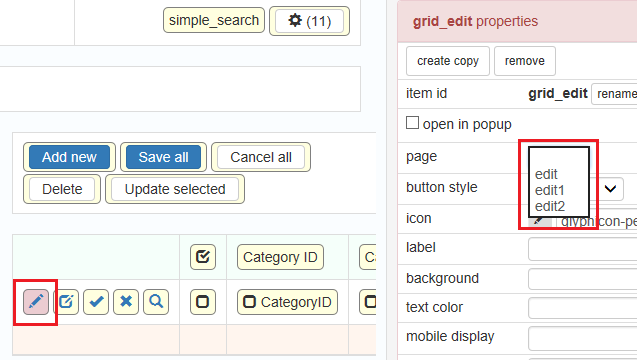Check the open in popup checkbox
The width and height of the screenshot is (637, 360).
(412, 123)
